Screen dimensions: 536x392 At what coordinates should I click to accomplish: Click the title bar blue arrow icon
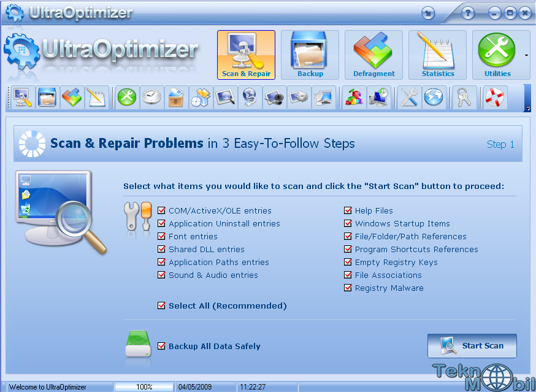[x=428, y=13]
